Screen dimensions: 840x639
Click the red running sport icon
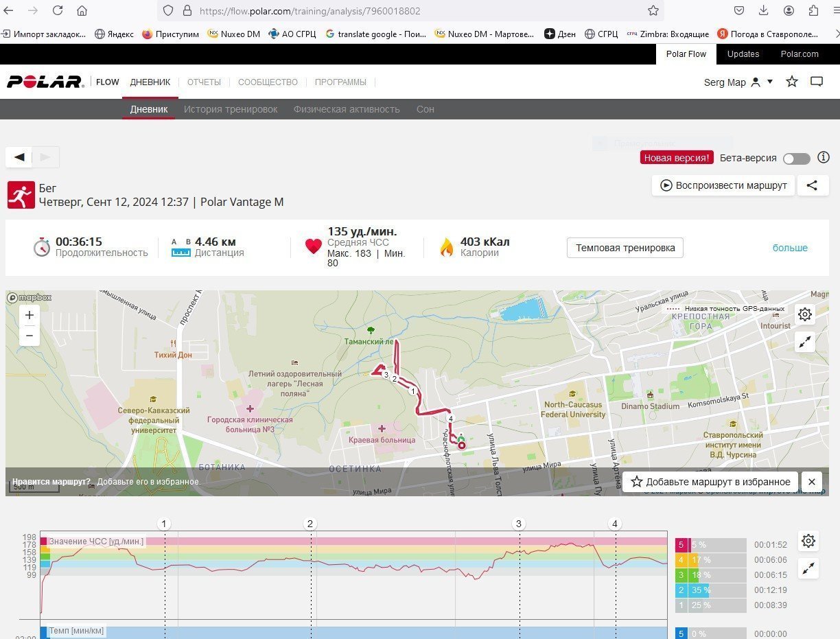21,195
